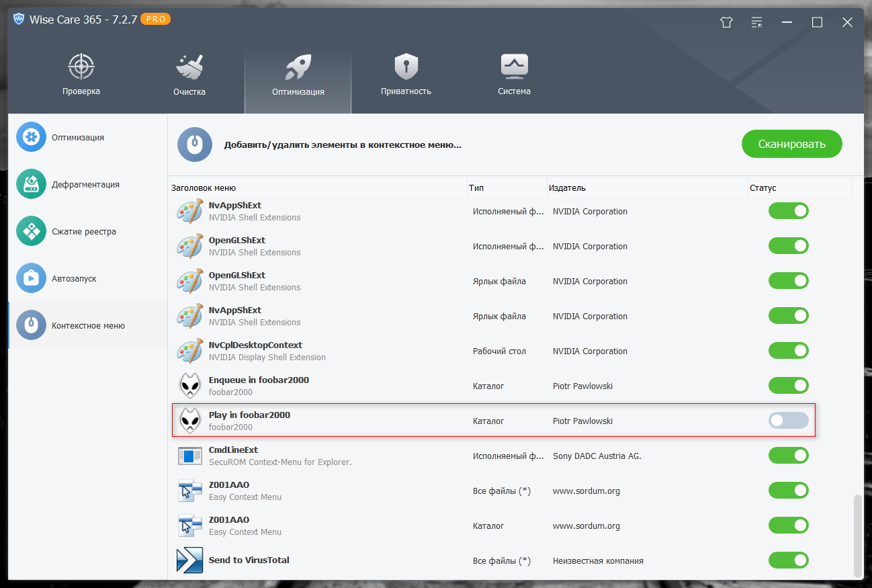Click the NvCplDesktopContext row icon

click(x=190, y=351)
